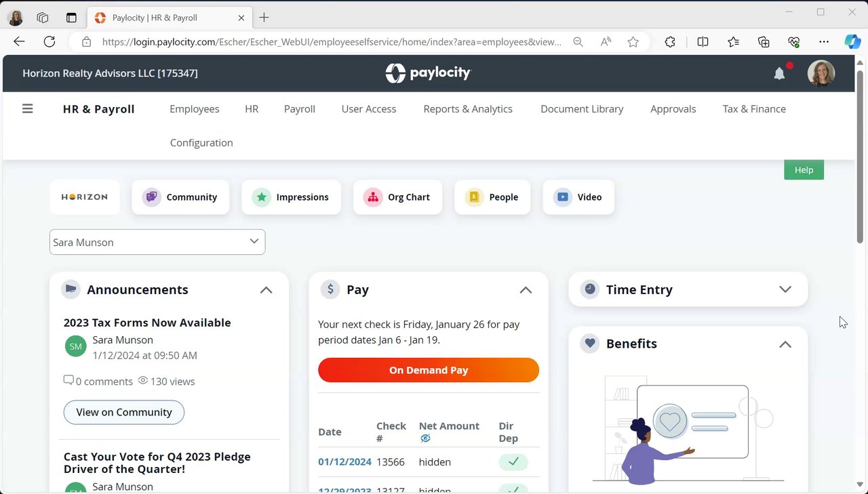Viewport: 868px width, 494px height.
Task: Open the User Access menu
Action: pyautogui.click(x=369, y=109)
